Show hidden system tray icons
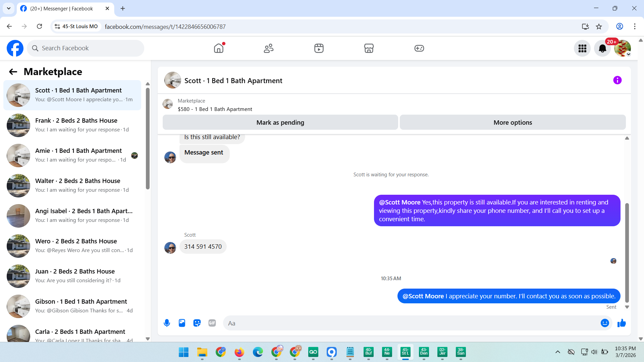Image resolution: width=644 pixels, height=362 pixels. pyautogui.click(x=558, y=352)
